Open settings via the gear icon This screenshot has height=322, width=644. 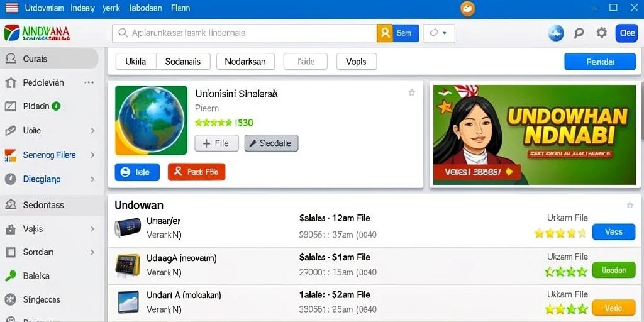[x=602, y=33]
